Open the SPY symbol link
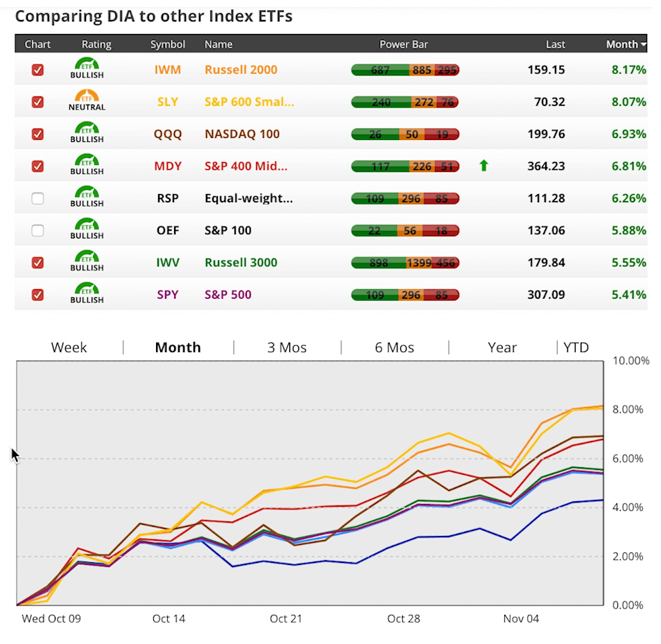661x644 pixels. pyautogui.click(x=168, y=295)
